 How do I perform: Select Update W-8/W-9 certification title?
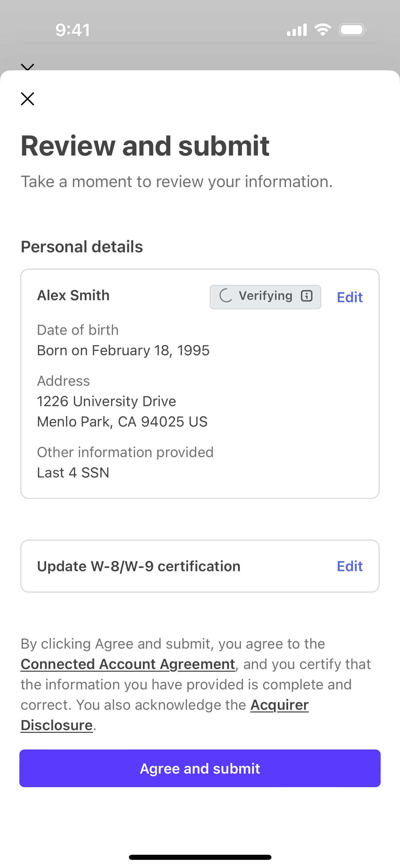click(139, 566)
